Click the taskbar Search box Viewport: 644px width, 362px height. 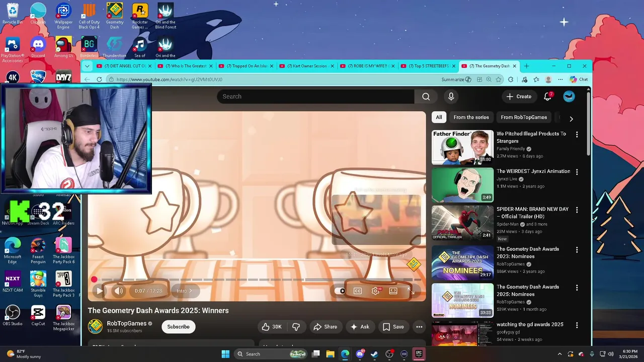(x=272, y=354)
